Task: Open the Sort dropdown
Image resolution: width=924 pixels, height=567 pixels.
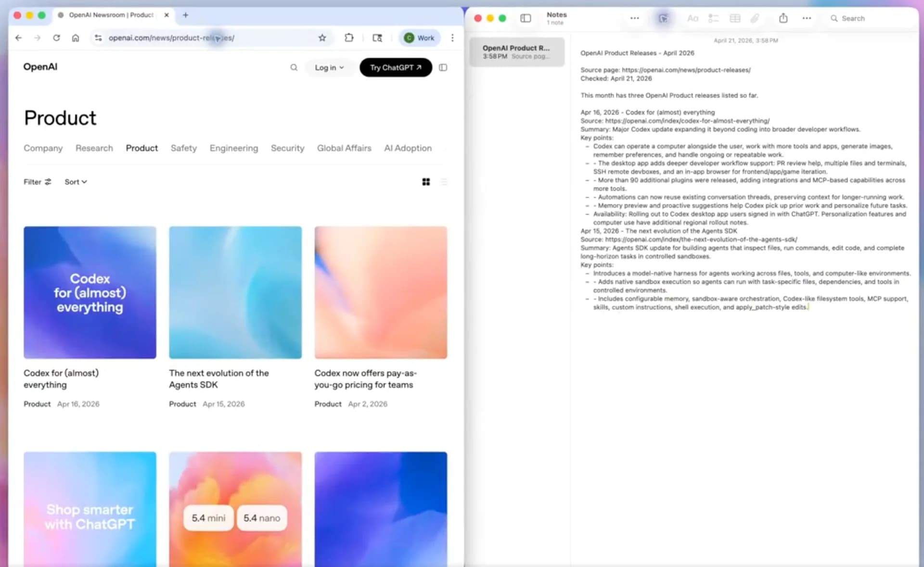Action: click(x=75, y=182)
